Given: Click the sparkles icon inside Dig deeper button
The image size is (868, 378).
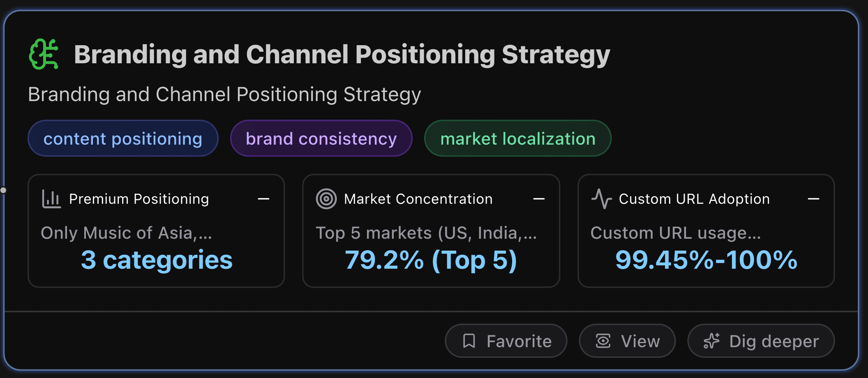Looking at the screenshot, I should (711, 341).
